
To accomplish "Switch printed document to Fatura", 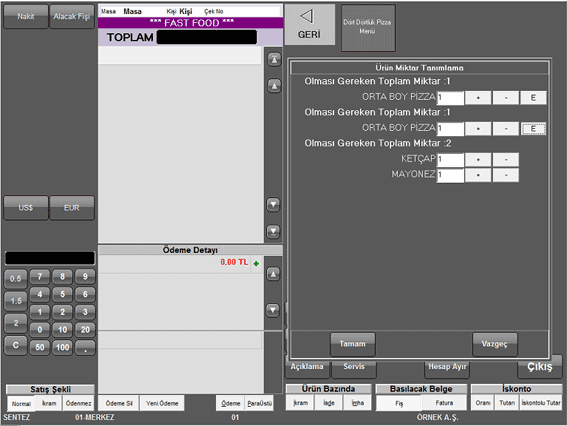I will (444, 403).
